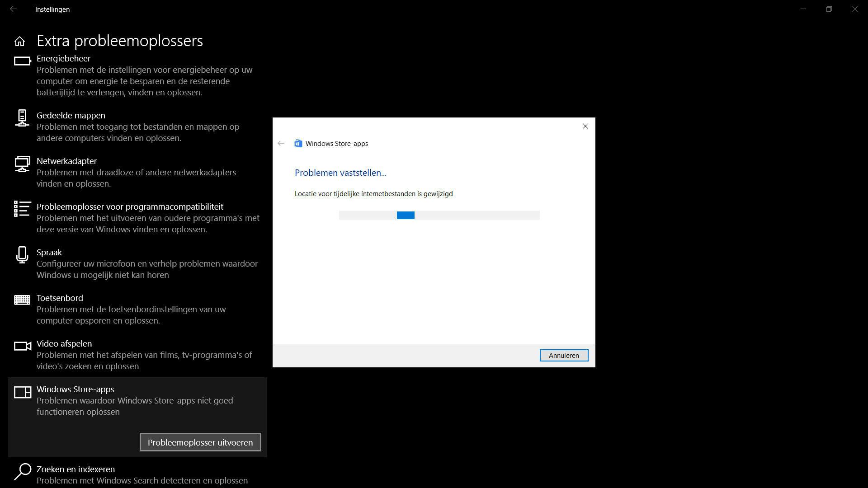Go back using the dialog's back arrow
The width and height of the screenshot is (868, 488).
pyautogui.click(x=281, y=143)
